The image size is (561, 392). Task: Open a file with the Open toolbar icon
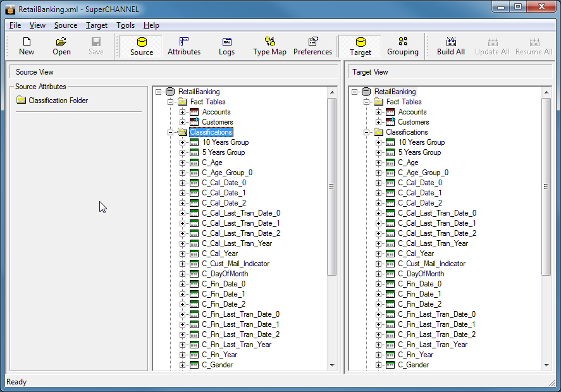tap(61, 46)
